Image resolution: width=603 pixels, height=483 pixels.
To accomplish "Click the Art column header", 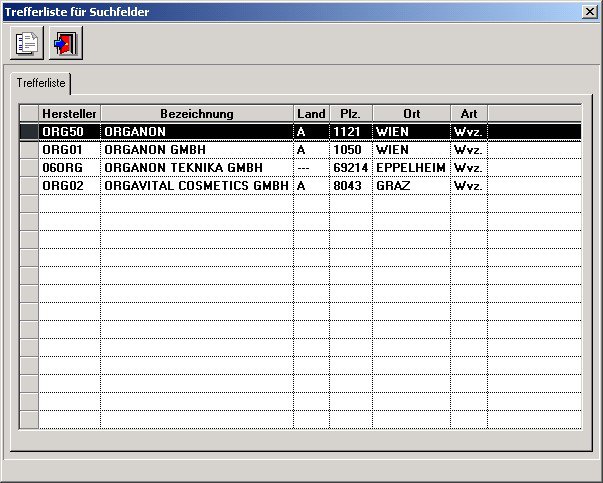I will coord(468,113).
